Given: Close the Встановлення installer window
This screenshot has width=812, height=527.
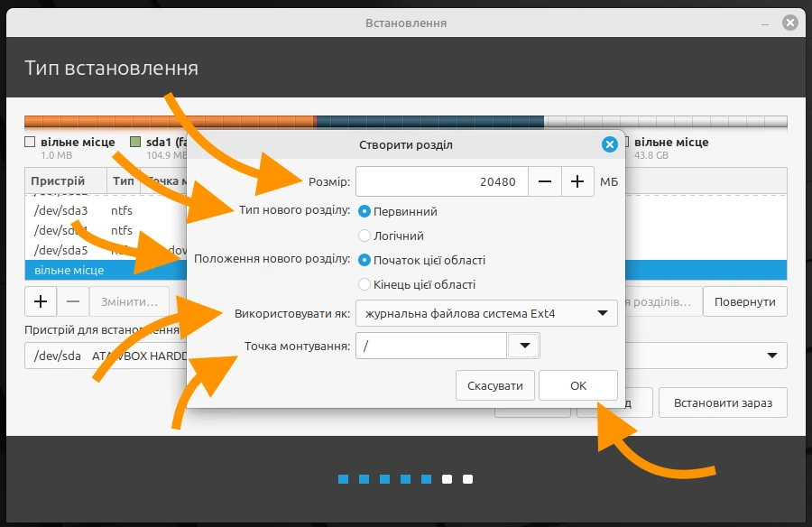Looking at the screenshot, I should click(789, 23).
